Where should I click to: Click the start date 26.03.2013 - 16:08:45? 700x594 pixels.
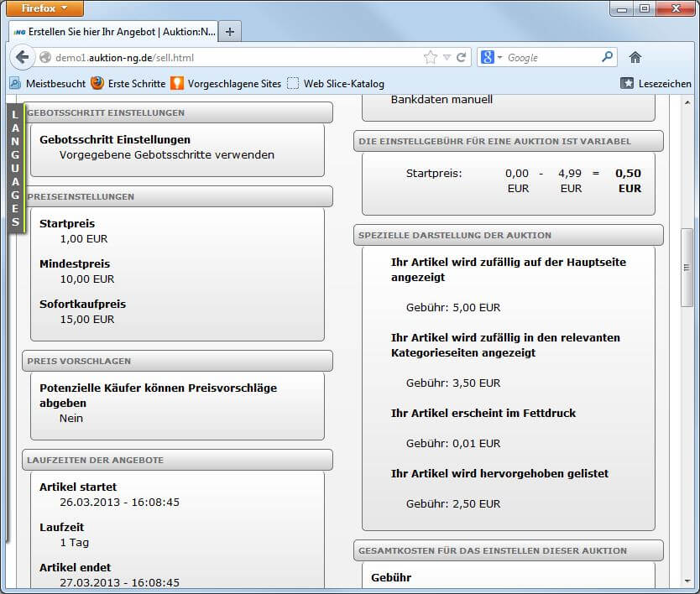click(x=120, y=502)
